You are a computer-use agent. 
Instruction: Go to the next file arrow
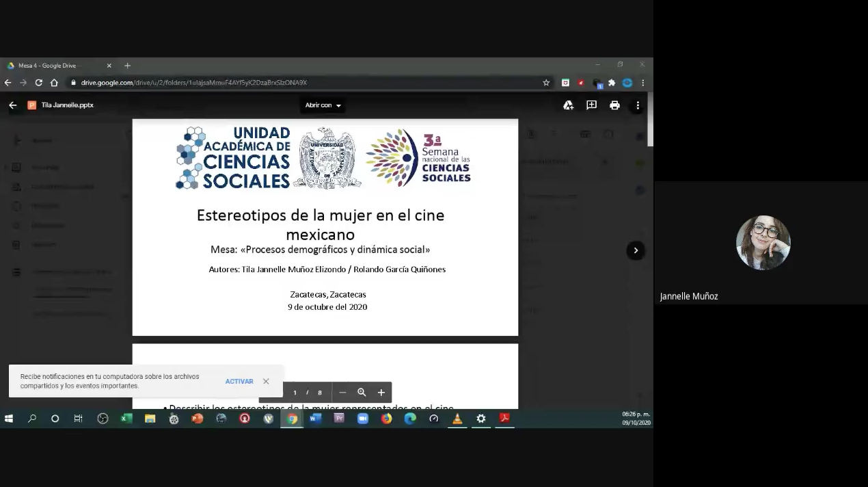coord(636,250)
